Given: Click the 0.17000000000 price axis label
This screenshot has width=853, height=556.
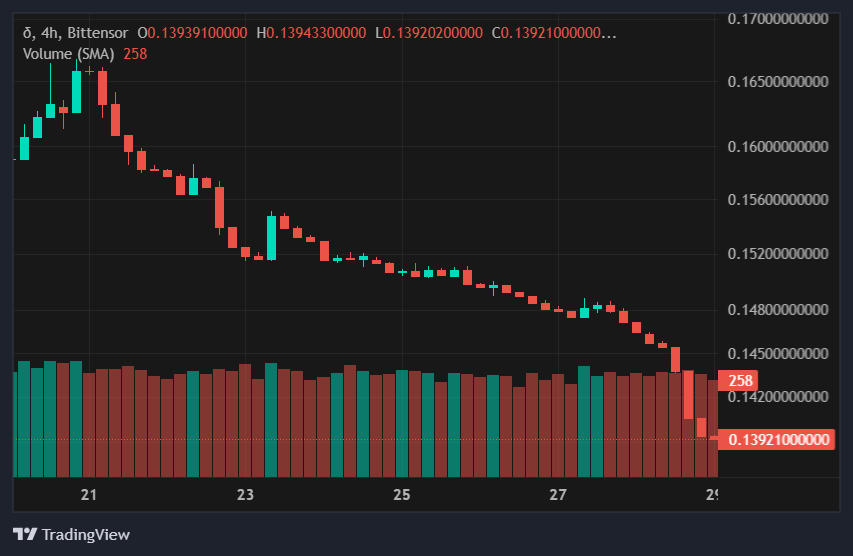Looking at the screenshot, I should pyautogui.click(x=778, y=19).
